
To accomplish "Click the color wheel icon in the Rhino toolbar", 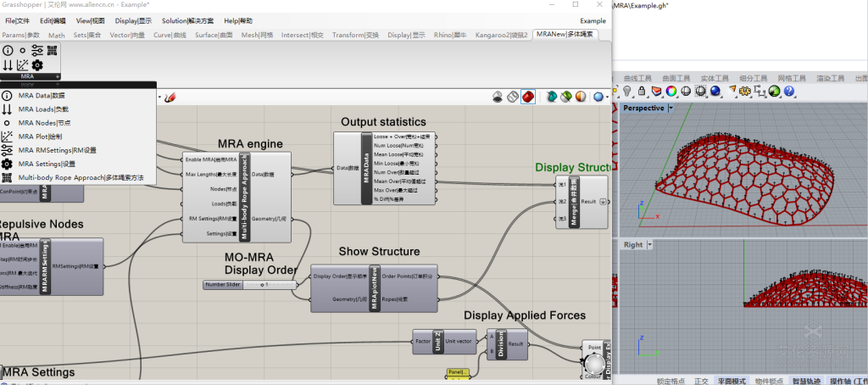I will 671,91.
